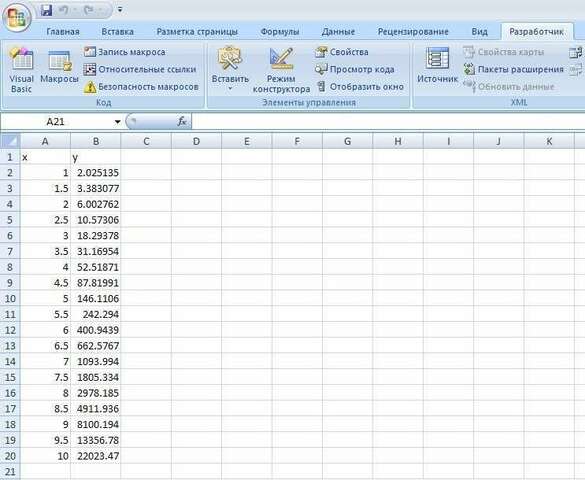Start Запись макроса recording
This screenshot has width=585, height=480.
125,52
